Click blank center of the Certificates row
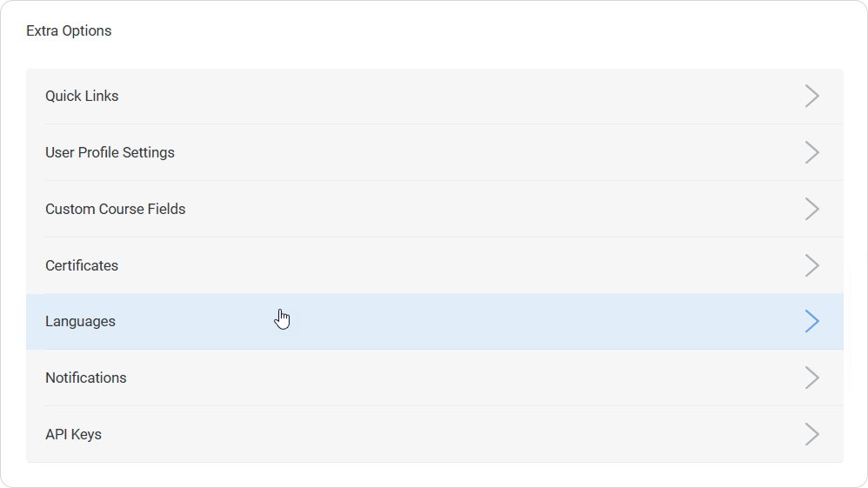The width and height of the screenshot is (868, 488). click(x=435, y=265)
